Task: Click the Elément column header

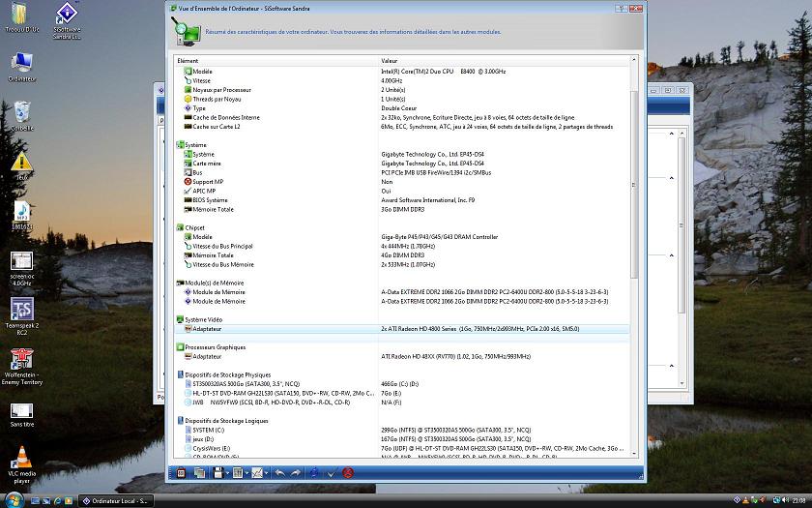Action: [x=276, y=61]
